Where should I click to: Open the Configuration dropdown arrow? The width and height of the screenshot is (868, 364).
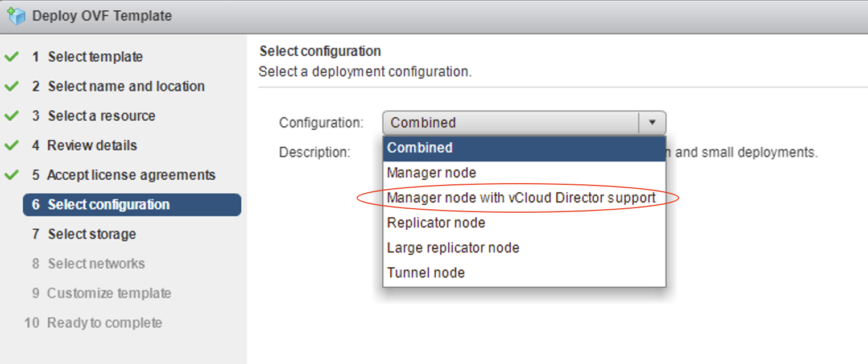(x=652, y=123)
